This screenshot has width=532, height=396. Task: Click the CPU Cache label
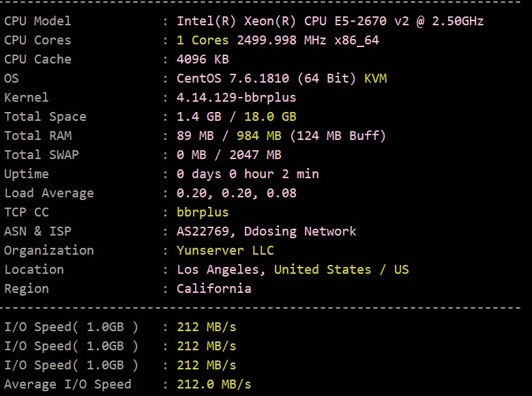pos(38,59)
